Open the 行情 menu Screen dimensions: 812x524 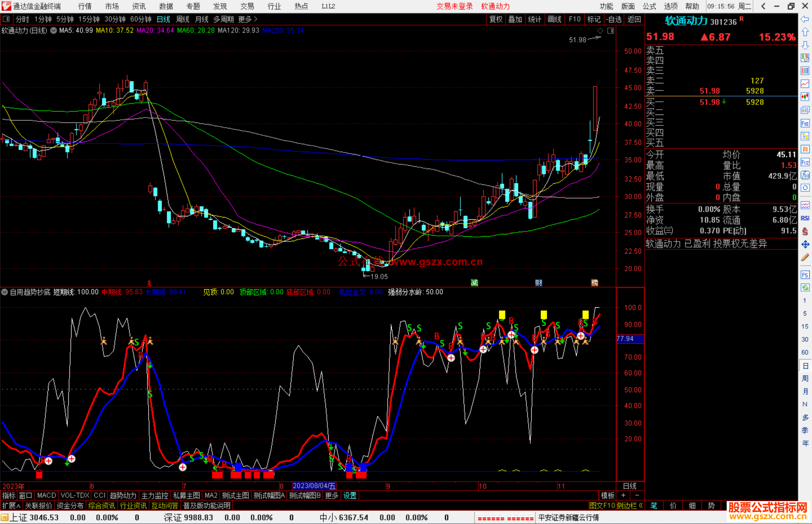(x=85, y=6)
